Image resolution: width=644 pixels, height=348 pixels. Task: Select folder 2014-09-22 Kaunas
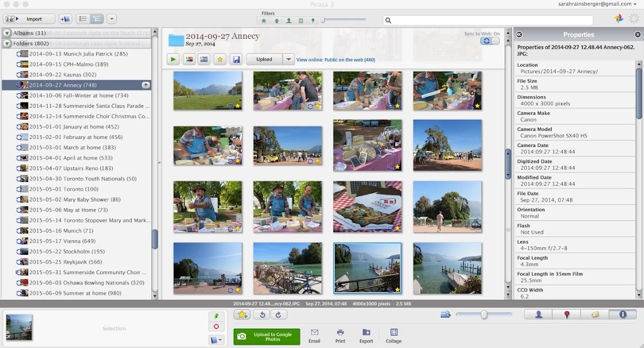pyautogui.click(x=62, y=74)
